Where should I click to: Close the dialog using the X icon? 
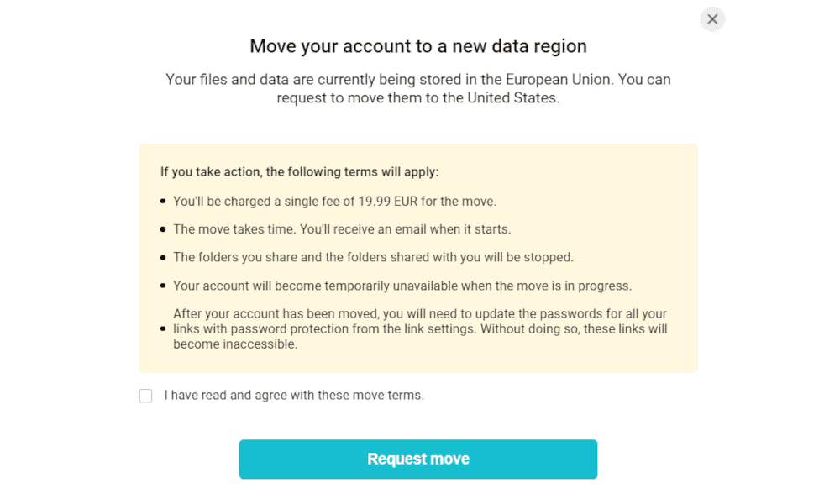pos(712,19)
